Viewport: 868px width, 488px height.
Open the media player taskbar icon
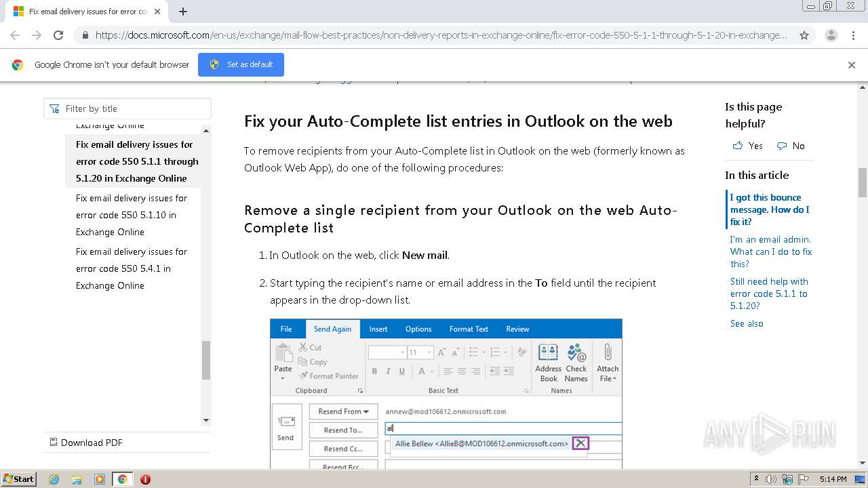tap(100, 479)
